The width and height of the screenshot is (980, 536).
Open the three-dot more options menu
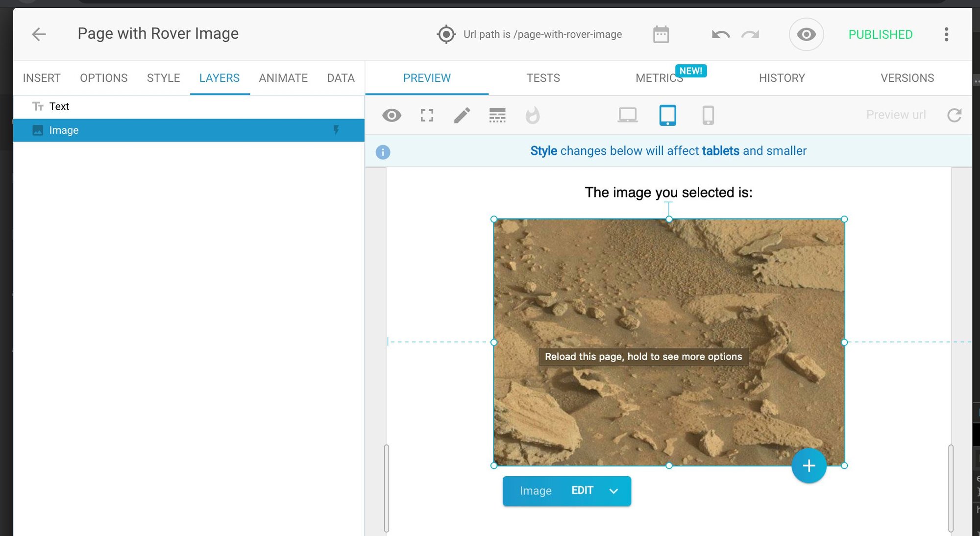946,34
